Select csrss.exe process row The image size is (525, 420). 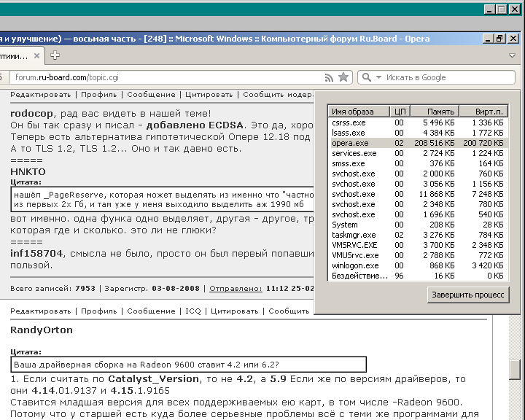[418, 122]
